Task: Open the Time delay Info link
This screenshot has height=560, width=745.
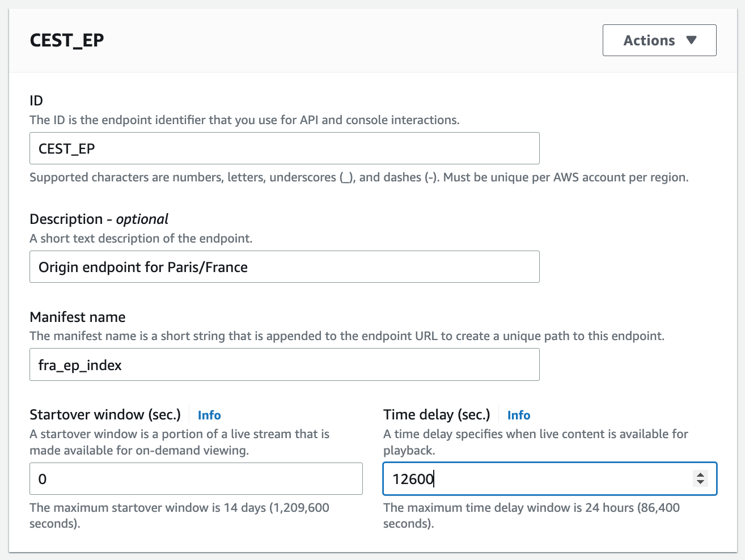Action: [x=518, y=415]
